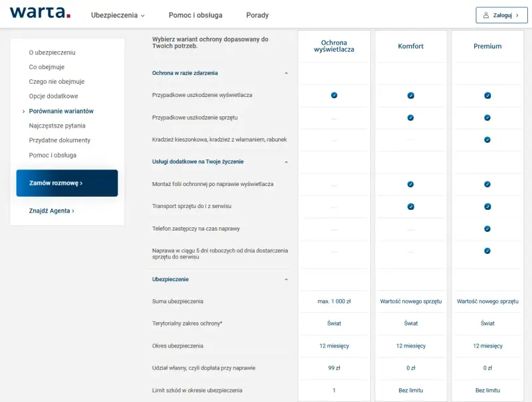Screen dimensions: 532x402
Task: Click 'Suma ubezpieczenia' row label
Action: pos(178,301)
